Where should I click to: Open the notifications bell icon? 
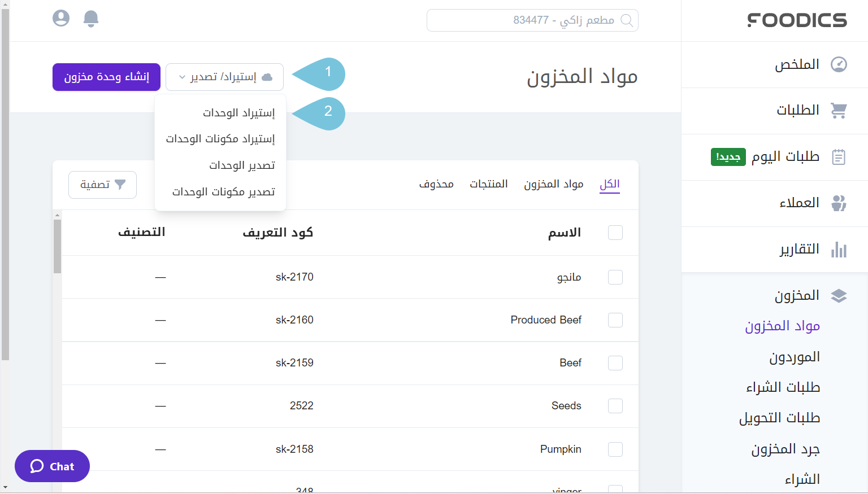pos(90,18)
